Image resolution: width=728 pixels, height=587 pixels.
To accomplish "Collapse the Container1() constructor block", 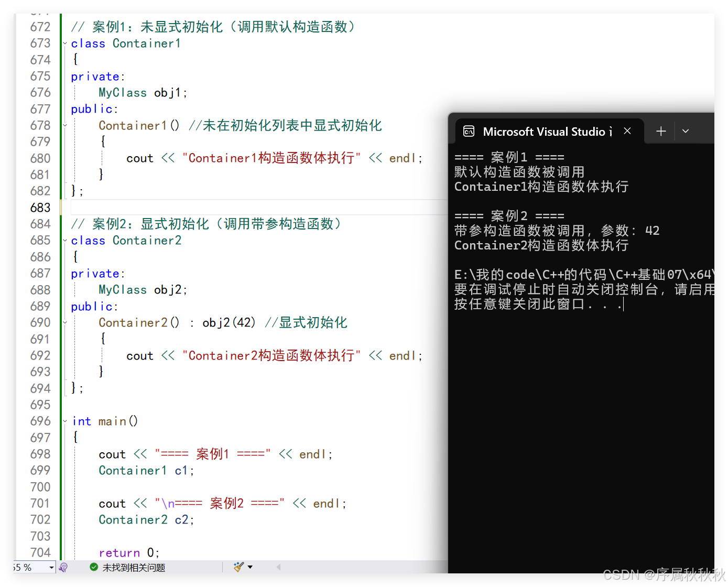I will click(x=65, y=125).
